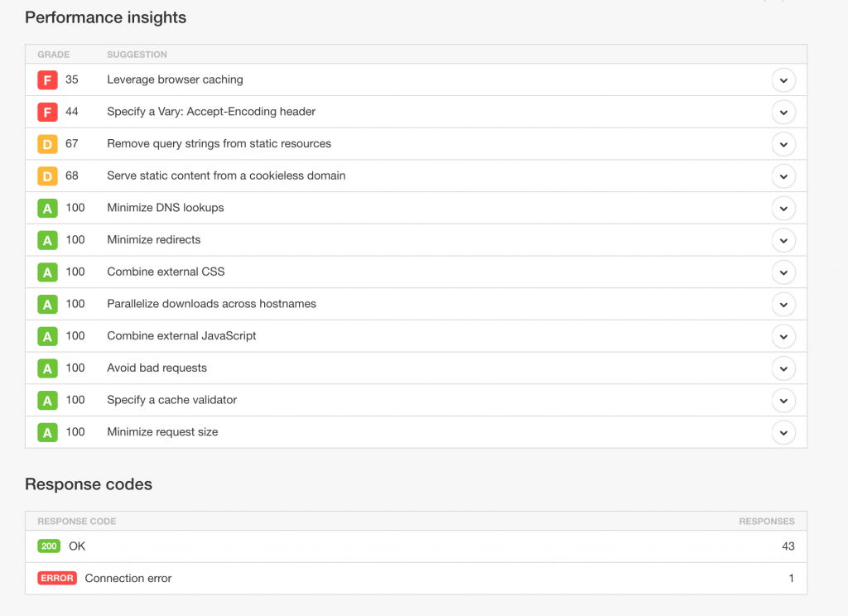
Task: Click the A grade badge for Avoid bad requests
Action: click(47, 368)
